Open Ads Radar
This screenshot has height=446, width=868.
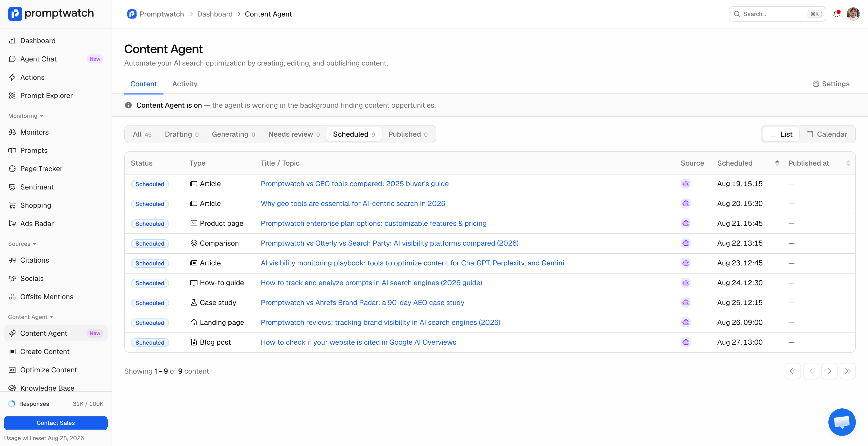point(56,224)
